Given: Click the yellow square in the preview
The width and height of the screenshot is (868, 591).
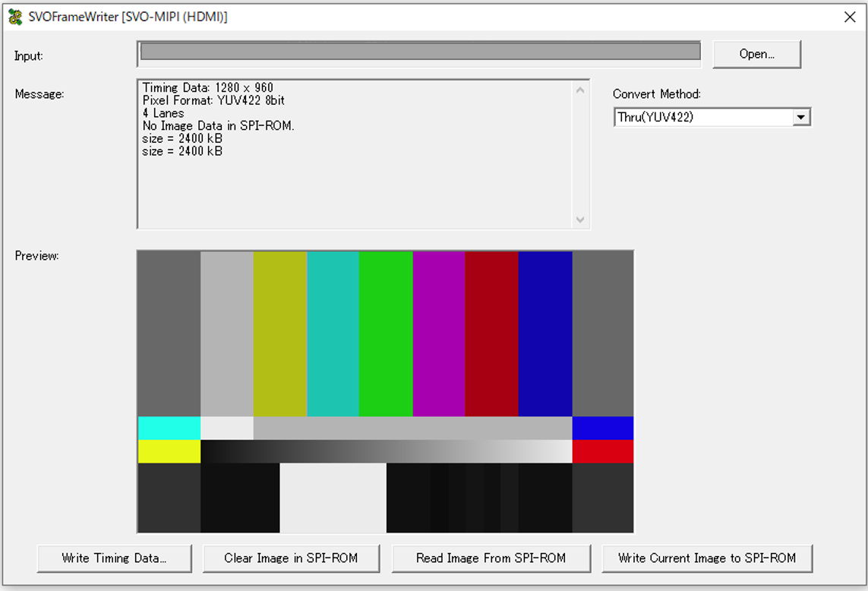Looking at the screenshot, I should pyautogui.click(x=169, y=451).
